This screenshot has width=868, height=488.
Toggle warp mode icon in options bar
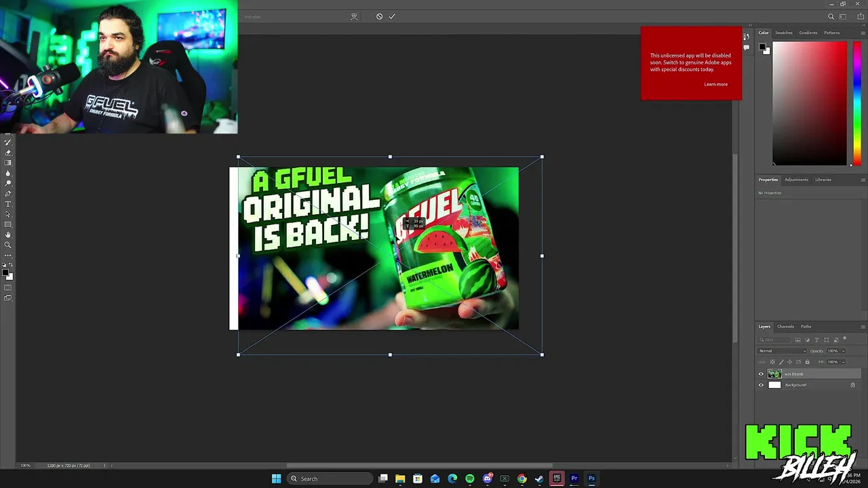[354, 16]
